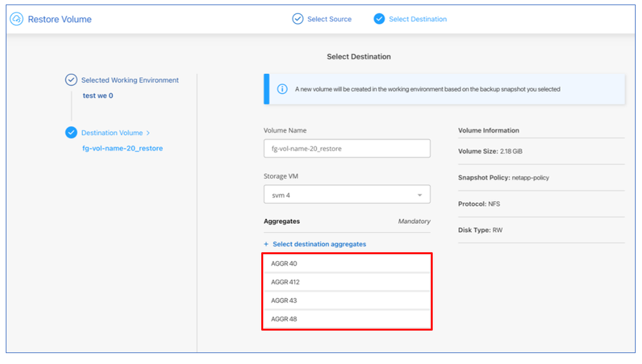Image resolution: width=642 pixels, height=364 pixels.
Task: Open the Storage VM dropdown
Action: click(347, 195)
